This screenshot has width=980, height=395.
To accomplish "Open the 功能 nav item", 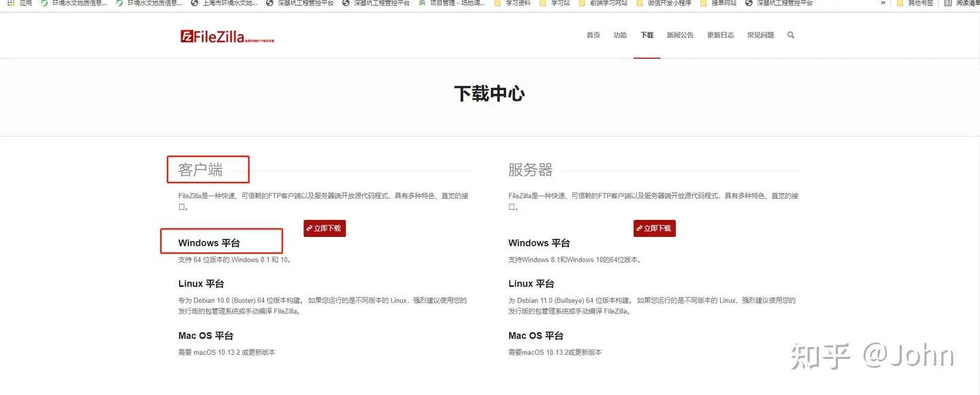I will click(x=620, y=35).
